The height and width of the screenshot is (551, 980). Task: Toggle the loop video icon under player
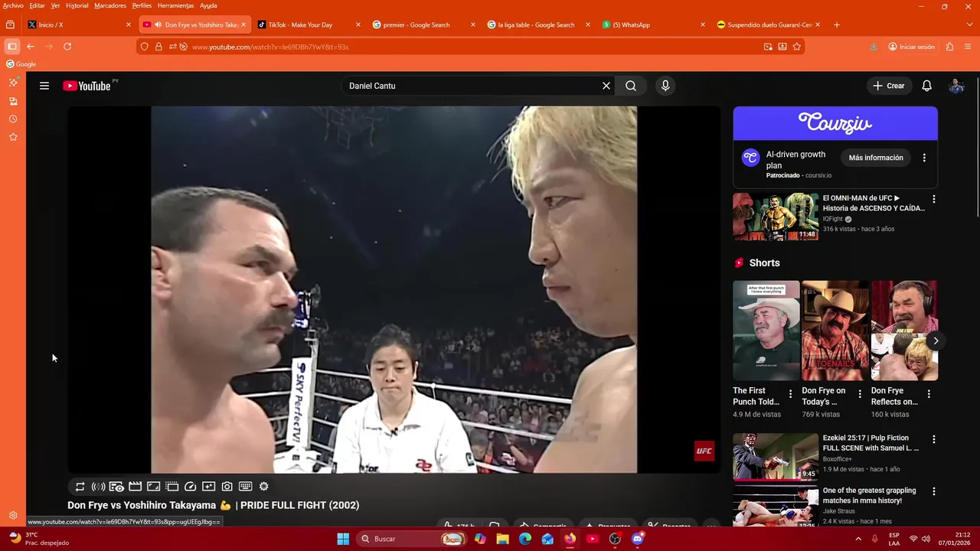point(80,486)
